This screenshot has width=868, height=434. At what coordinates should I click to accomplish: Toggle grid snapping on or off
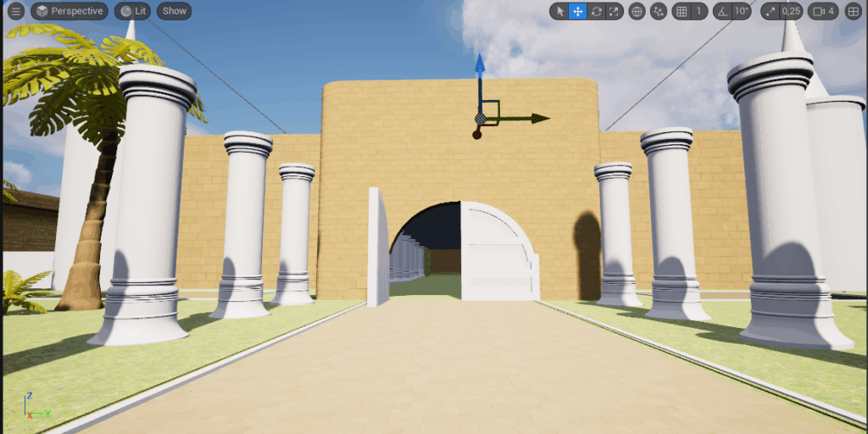pos(681,11)
